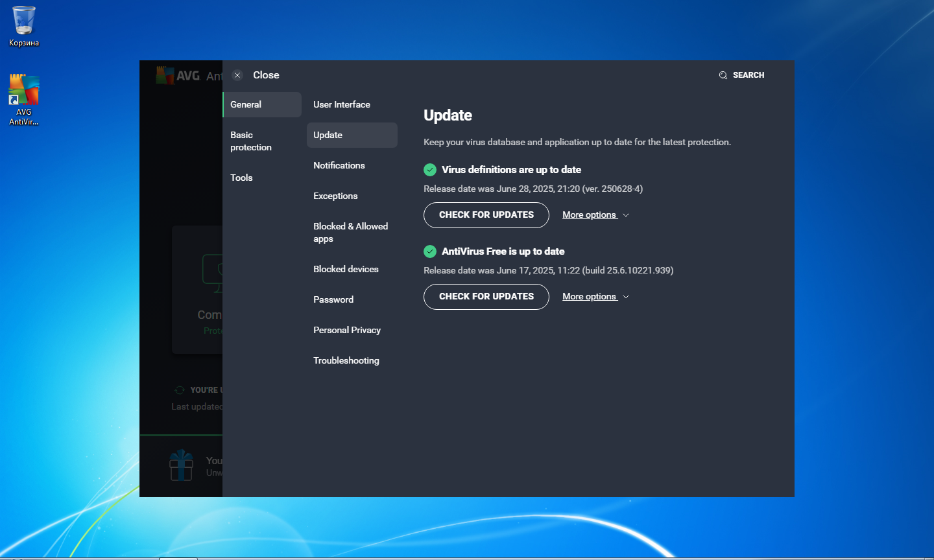934x560 pixels.
Task: Click the Update page heading
Action: click(448, 115)
